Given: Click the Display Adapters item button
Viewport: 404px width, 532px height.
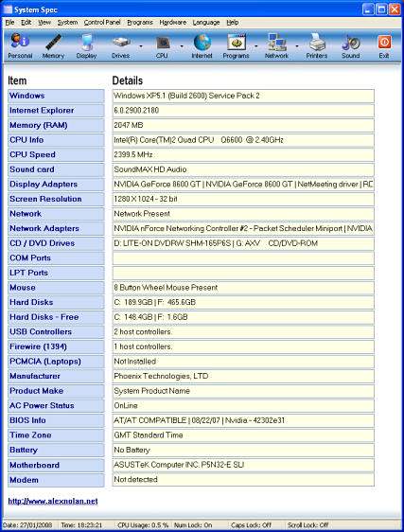Looking at the screenshot, I should click(x=56, y=185).
